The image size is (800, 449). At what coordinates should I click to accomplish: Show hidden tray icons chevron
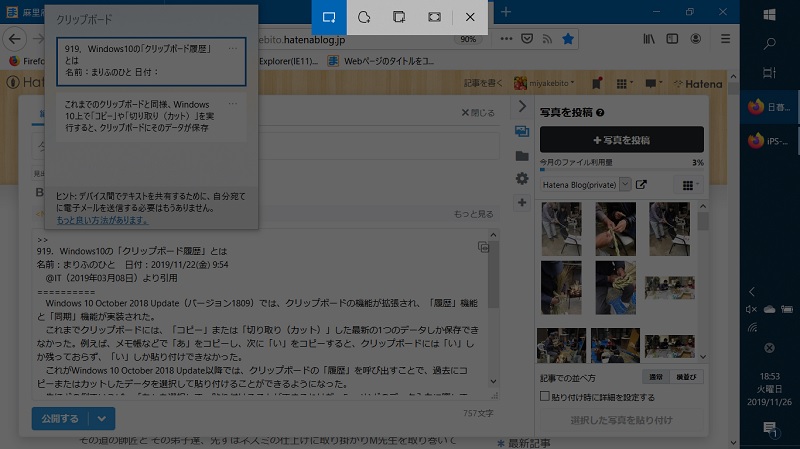[x=752, y=292]
